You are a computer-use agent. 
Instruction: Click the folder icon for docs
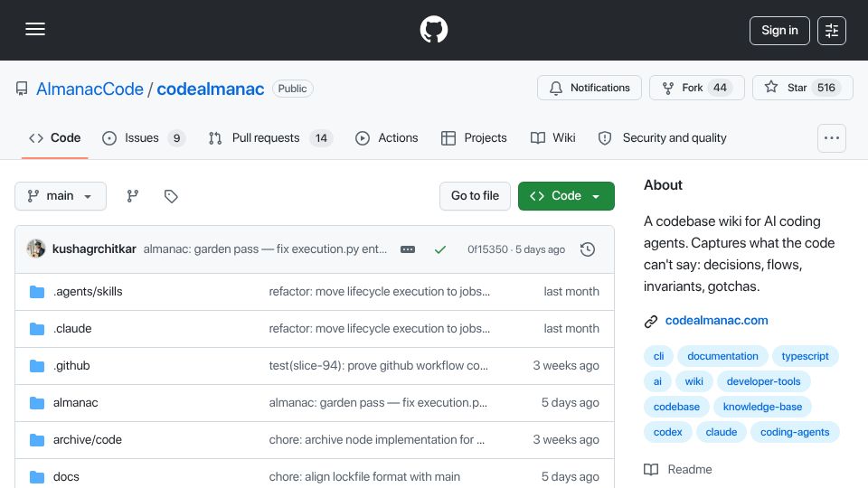click(37, 477)
